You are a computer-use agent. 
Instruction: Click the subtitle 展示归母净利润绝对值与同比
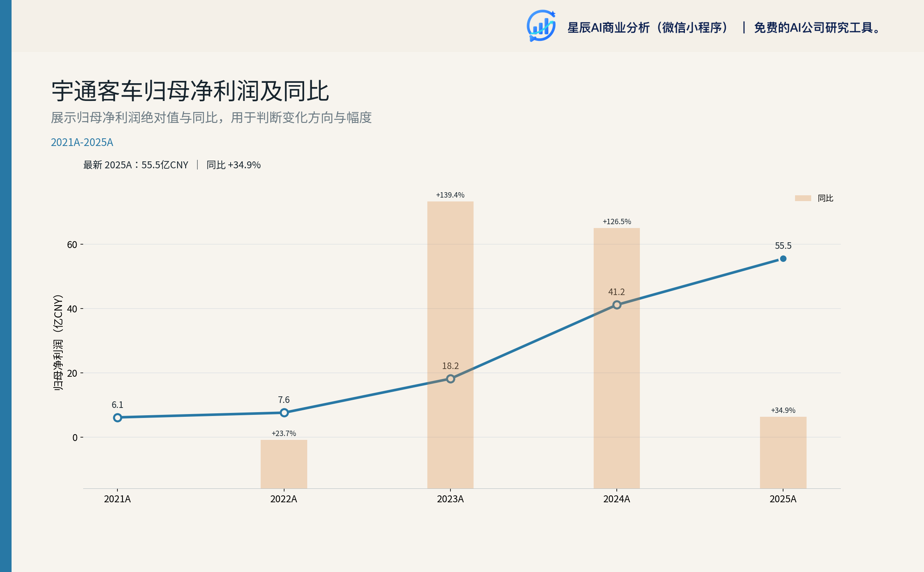pos(134,117)
